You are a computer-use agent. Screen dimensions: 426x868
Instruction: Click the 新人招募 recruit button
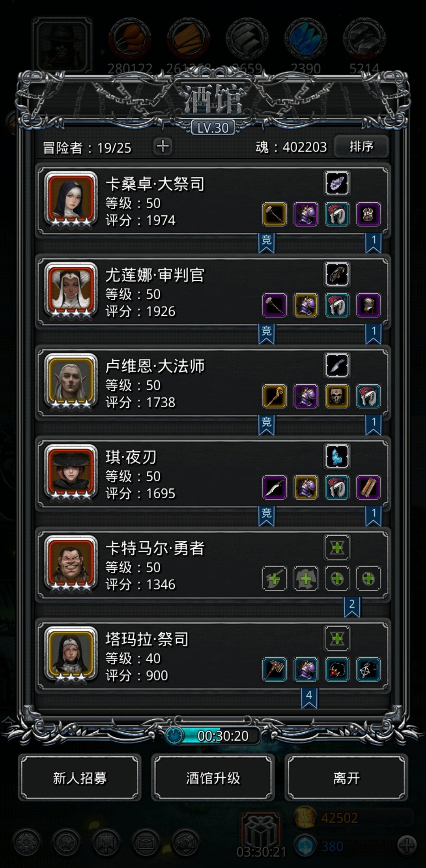coord(80,778)
